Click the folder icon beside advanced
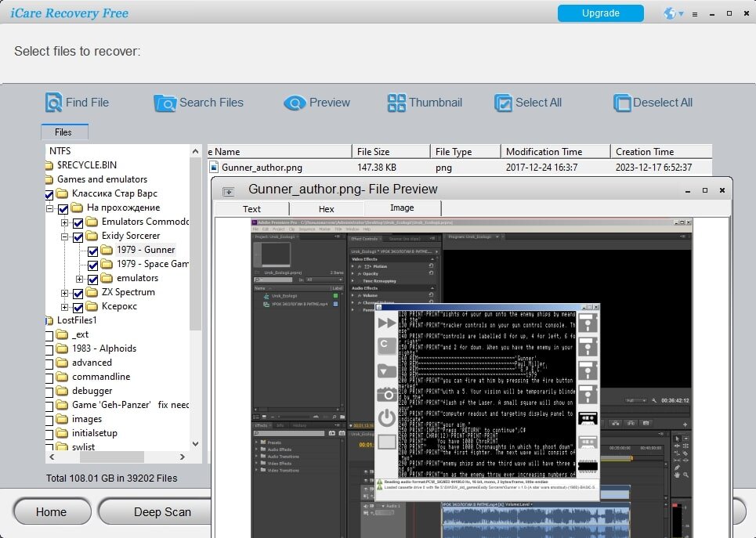This screenshot has height=538, width=756. (62, 362)
